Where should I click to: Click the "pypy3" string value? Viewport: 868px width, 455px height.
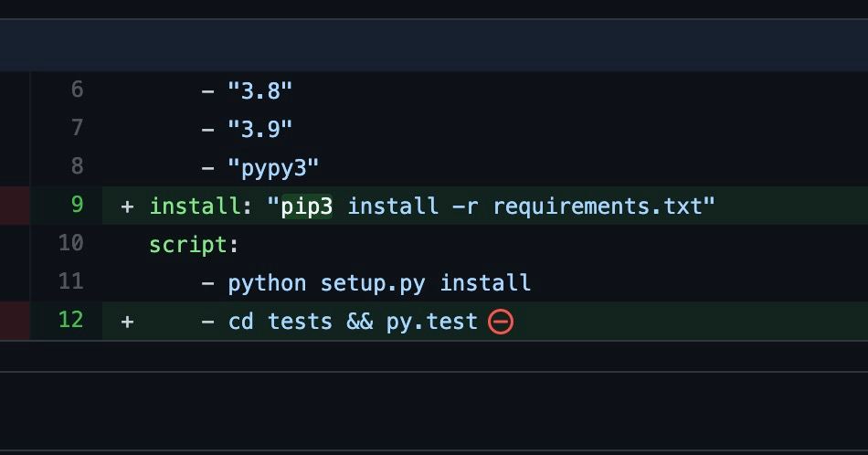pos(273,168)
